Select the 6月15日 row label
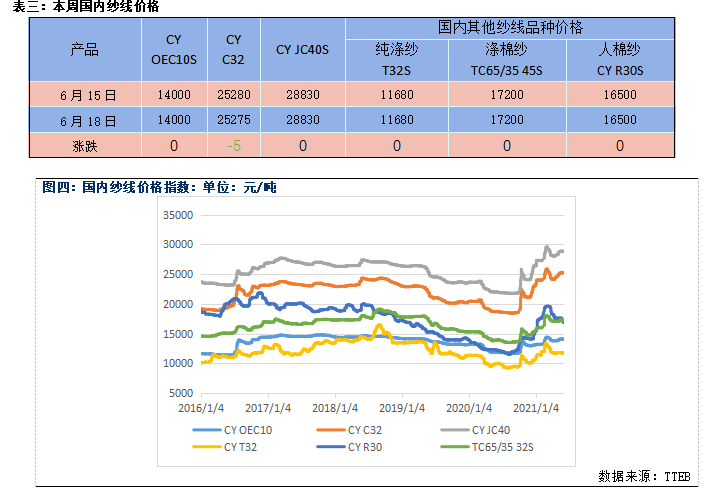 (85, 95)
